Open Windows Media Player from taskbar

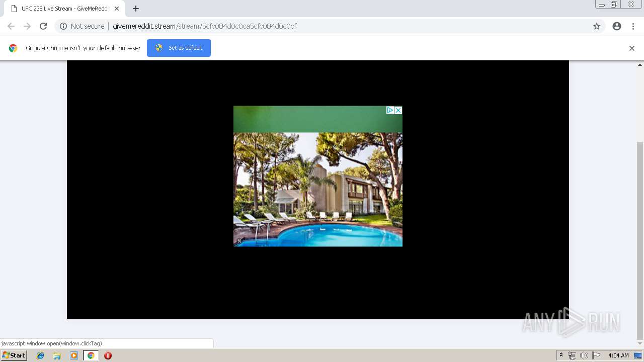[74, 355]
